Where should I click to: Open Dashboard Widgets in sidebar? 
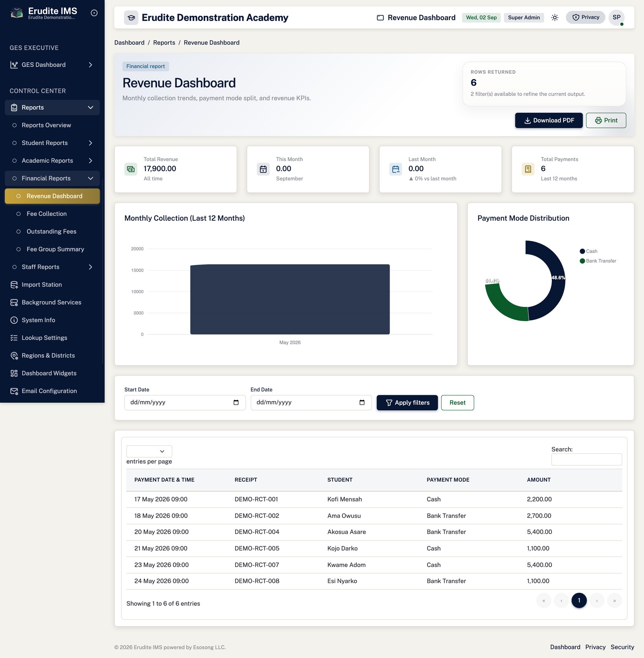(52, 373)
